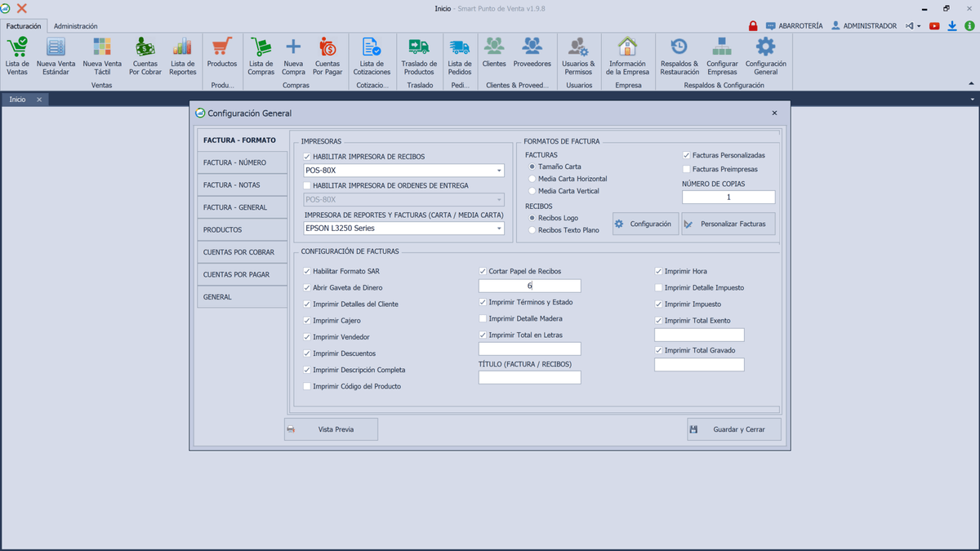Collapse the ribbon with arrow
Screen dimensions: 980x551
[x=971, y=83]
